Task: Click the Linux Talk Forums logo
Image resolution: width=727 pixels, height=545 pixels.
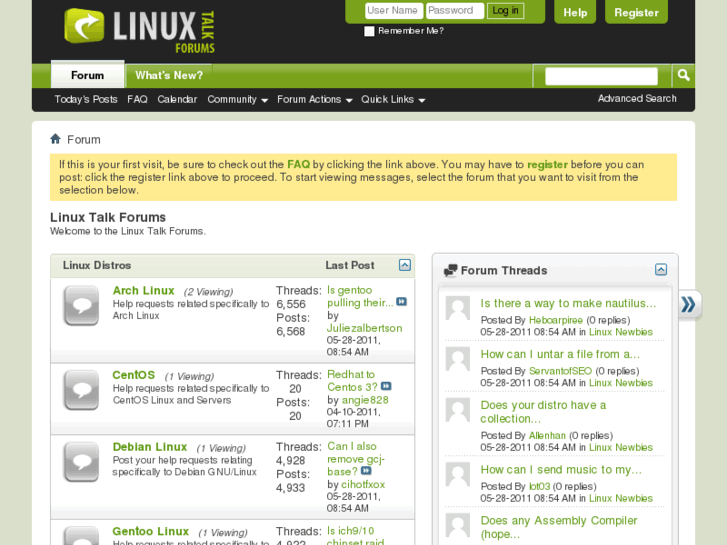Action: [140, 31]
